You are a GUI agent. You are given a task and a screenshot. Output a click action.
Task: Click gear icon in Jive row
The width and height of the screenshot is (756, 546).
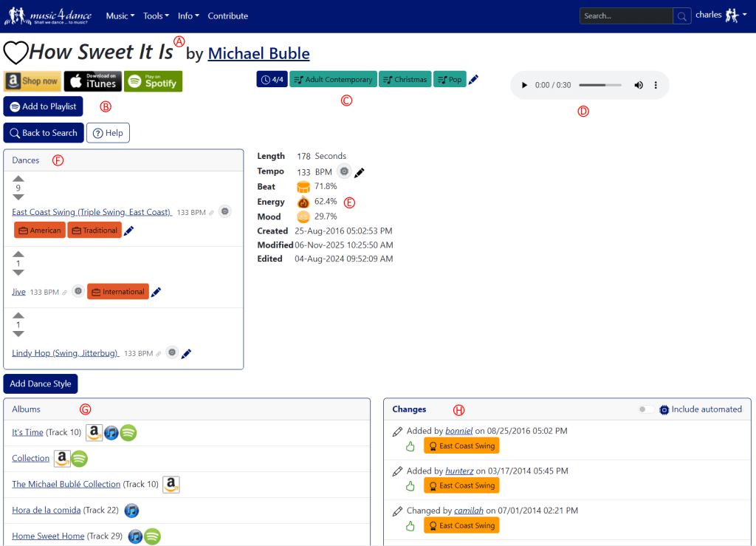click(x=78, y=291)
